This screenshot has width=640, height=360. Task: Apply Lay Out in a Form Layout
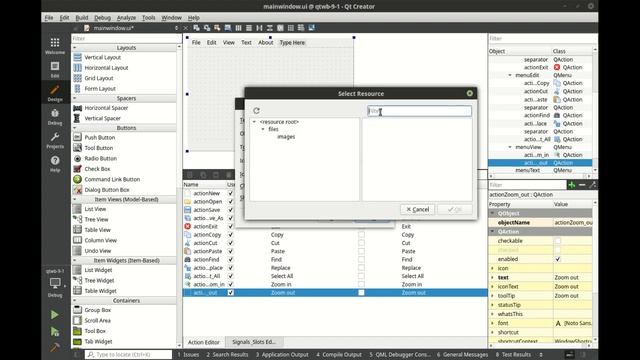point(280,28)
